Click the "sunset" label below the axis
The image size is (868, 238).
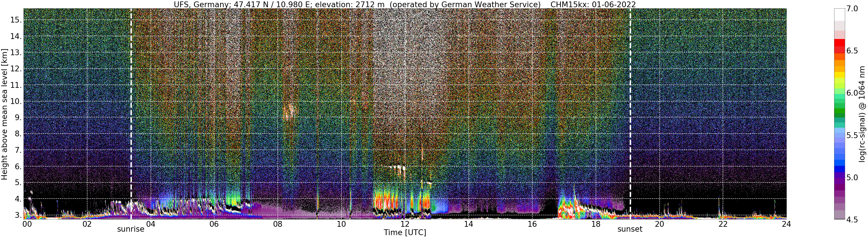point(630,229)
